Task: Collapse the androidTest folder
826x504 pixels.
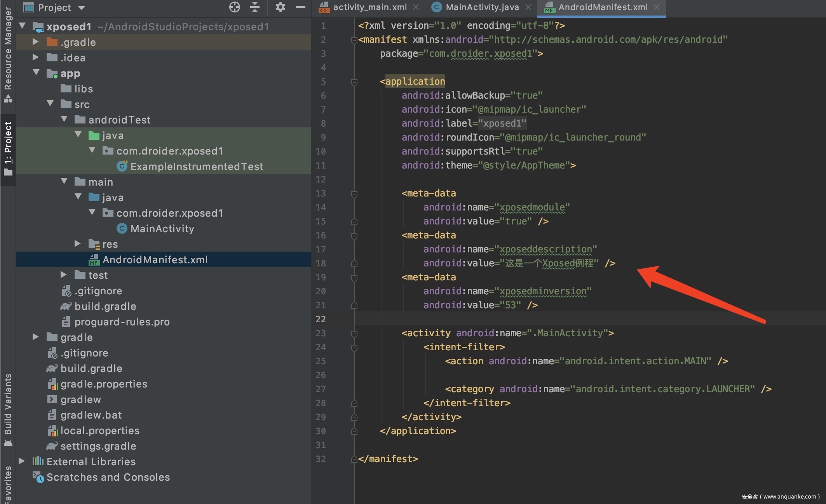Action: (64, 120)
